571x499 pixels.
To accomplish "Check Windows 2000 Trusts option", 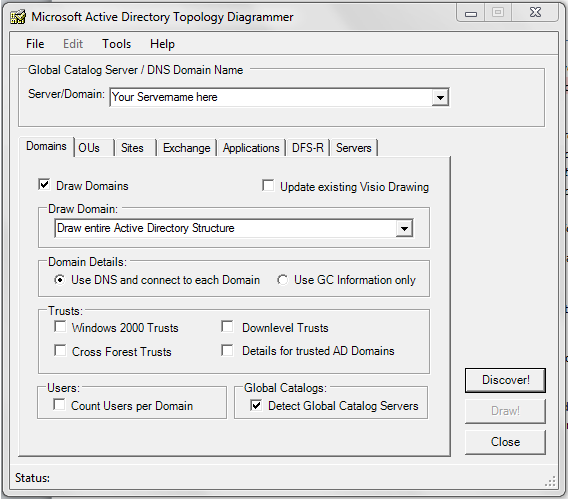I will pyautogui.click(x=60, y=326).
